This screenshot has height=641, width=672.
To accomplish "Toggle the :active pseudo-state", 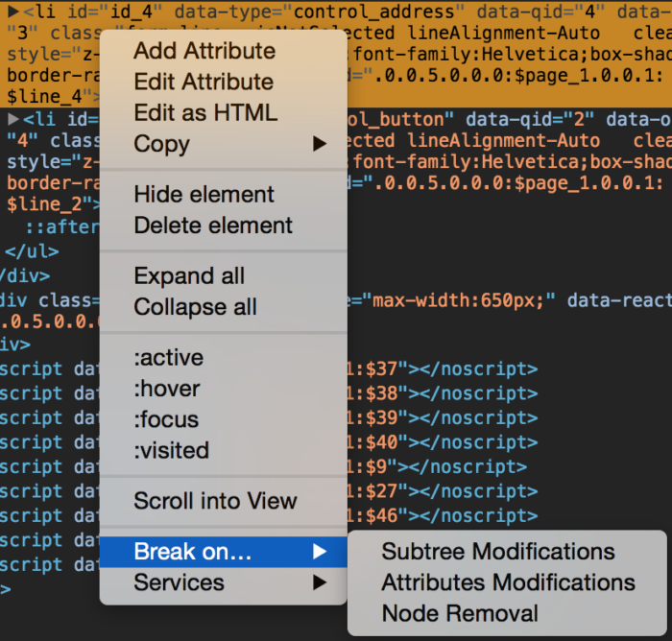I will coord(169,357).
